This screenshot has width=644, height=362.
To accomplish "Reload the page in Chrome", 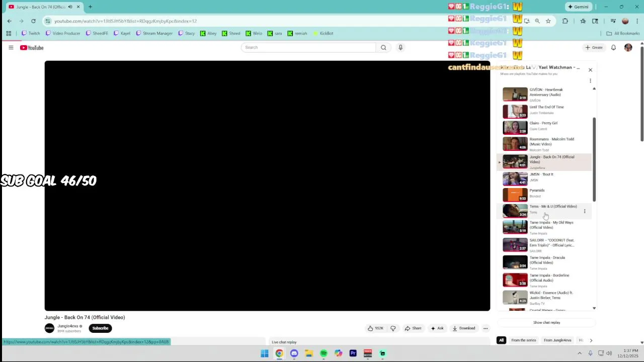I will (33, 21).
